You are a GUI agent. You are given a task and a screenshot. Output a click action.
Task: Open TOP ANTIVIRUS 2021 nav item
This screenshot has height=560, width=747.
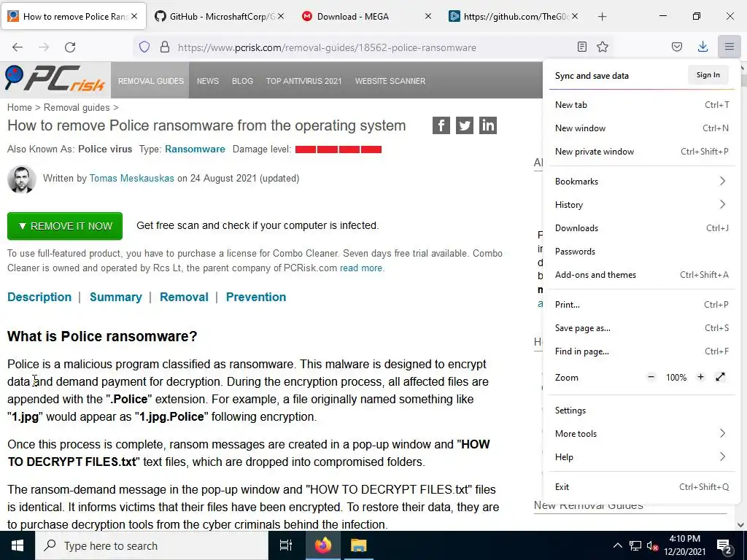(303, 80)
